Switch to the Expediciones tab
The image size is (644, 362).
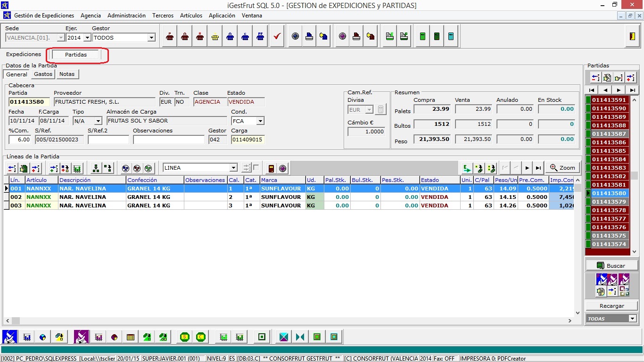(x=24, y=55)
